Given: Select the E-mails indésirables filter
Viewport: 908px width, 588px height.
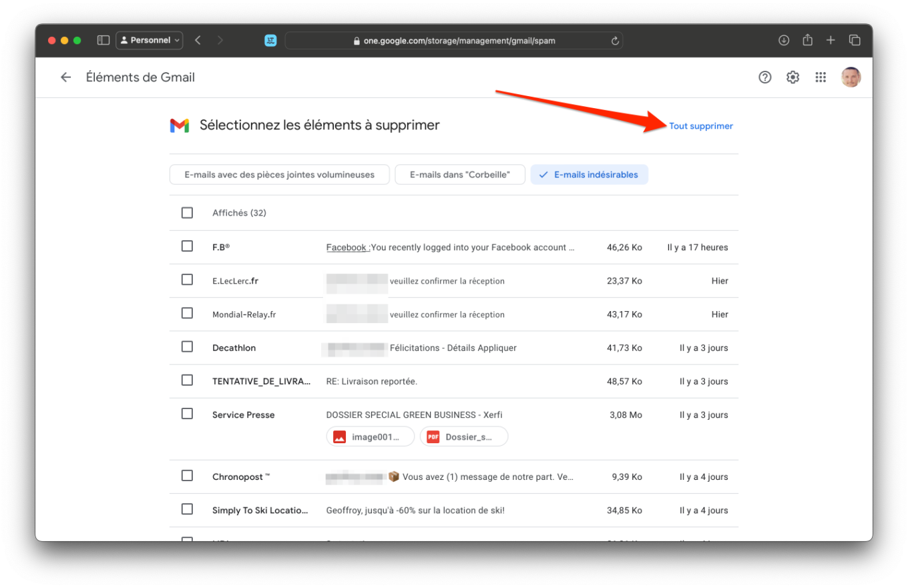Looking at the screenshot, I should click(589, 175).
